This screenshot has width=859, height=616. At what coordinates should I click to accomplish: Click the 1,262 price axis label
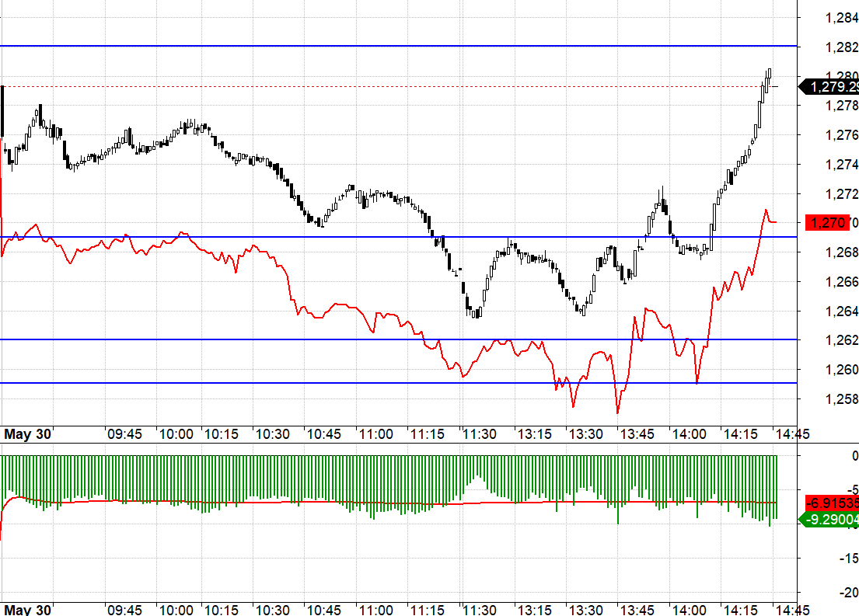point(841,340)
